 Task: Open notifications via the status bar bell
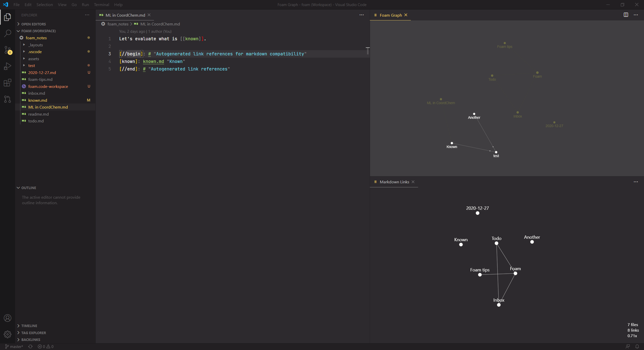pos(637,346)
